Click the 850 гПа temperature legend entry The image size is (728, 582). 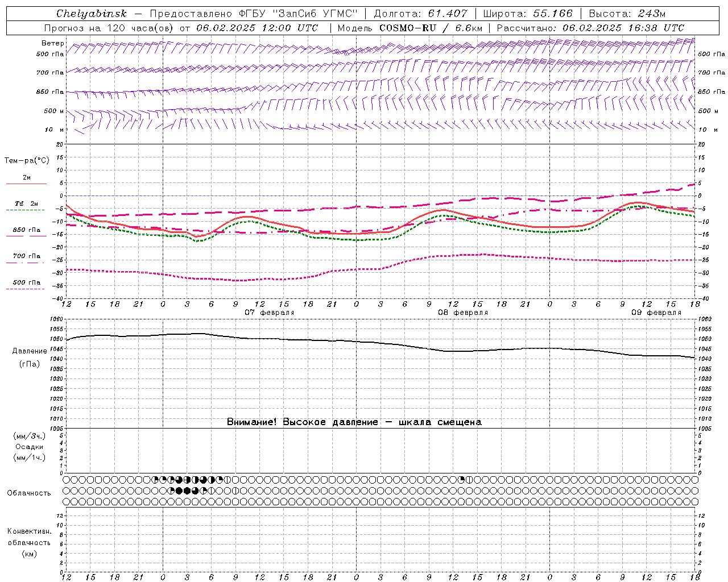click(x=27, y=230)
